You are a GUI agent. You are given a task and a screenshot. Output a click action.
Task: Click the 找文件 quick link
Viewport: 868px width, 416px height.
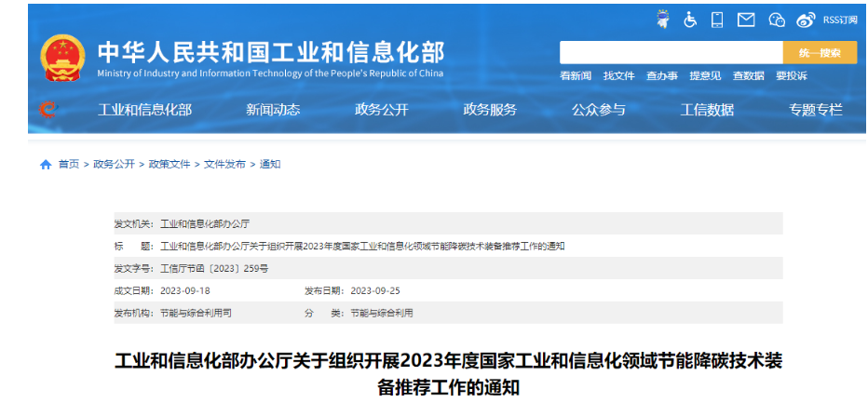point(618,76)
